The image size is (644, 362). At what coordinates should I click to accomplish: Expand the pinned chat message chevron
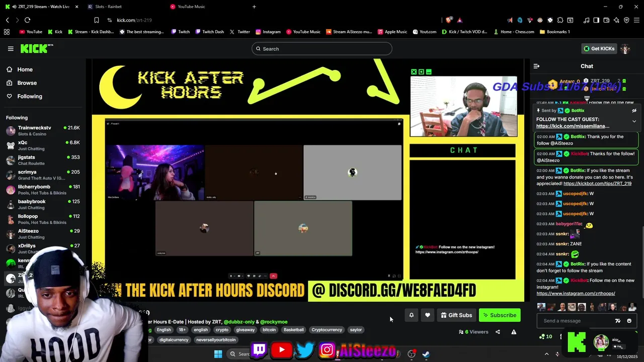pos(634,121)
